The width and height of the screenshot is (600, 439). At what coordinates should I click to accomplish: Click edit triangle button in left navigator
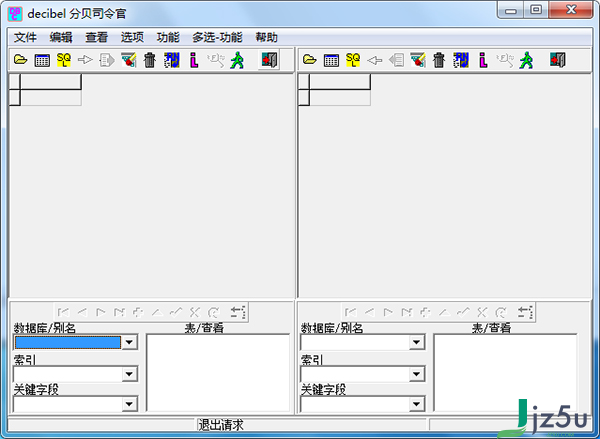157,312
